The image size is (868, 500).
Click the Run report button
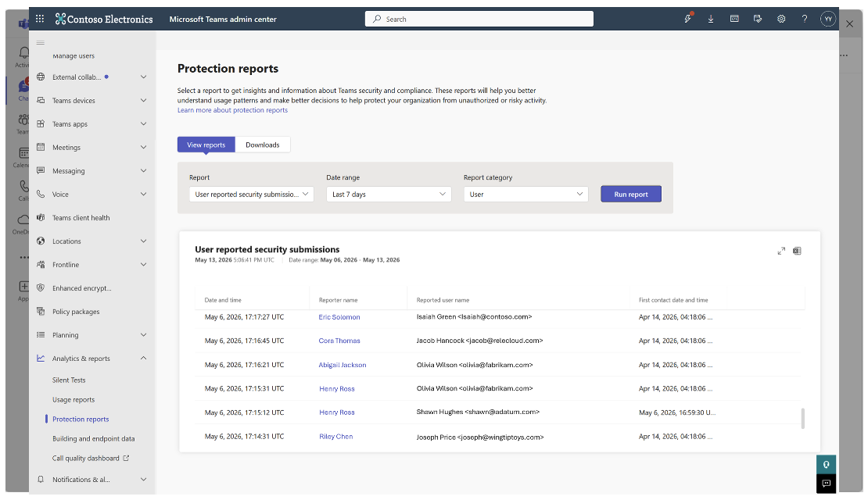pyautogui.click(x=630, y=194)
